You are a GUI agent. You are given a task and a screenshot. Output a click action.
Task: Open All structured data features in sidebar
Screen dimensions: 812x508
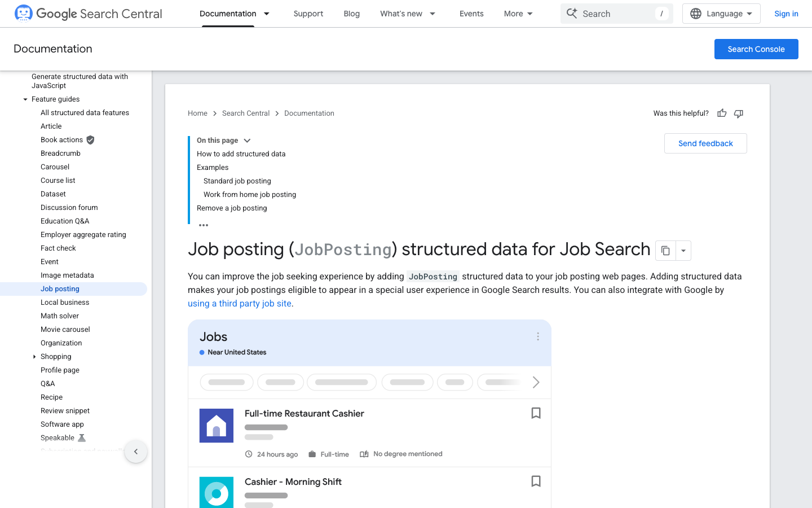pos(85,113)
